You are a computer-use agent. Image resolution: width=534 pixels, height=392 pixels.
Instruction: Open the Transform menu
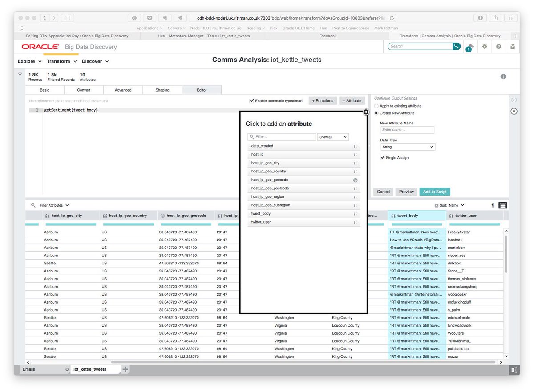(62, 61)
